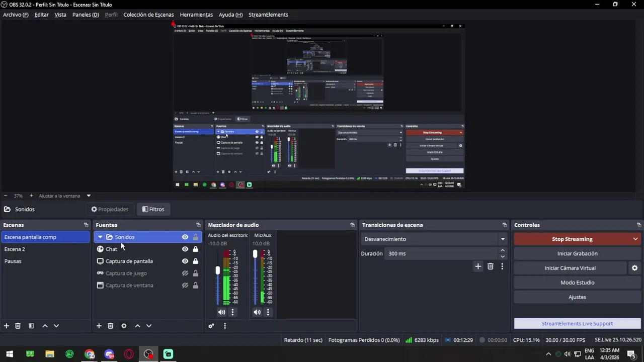Collapse the Sonidos group arrow
644x362 pixels.
(x=100, y=237)
